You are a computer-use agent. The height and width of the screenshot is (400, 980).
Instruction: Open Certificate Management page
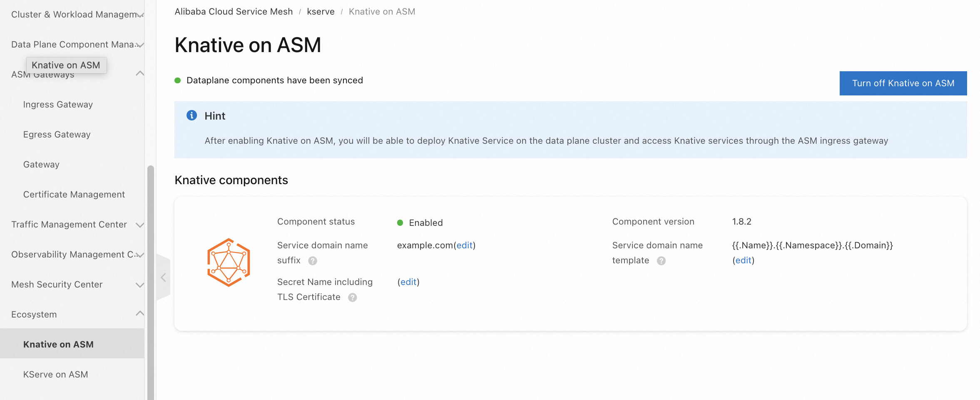pyautogui.click(x=74, y=195)
